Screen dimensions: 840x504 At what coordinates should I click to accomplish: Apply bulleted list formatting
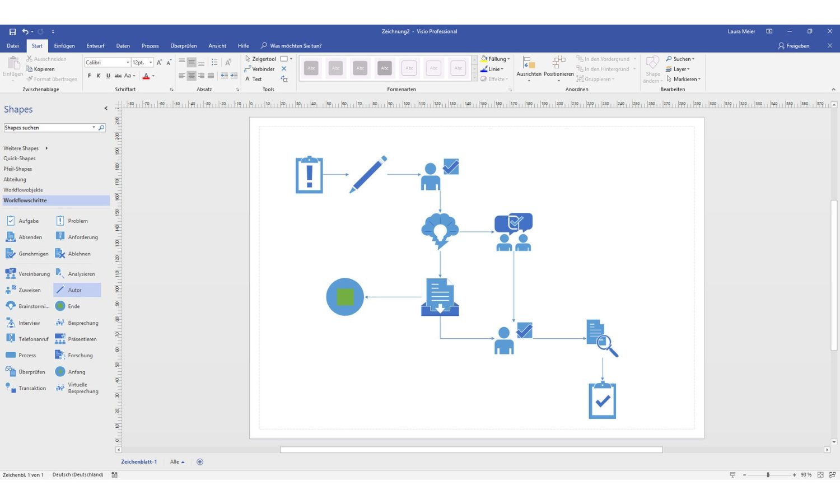point(214,62)
